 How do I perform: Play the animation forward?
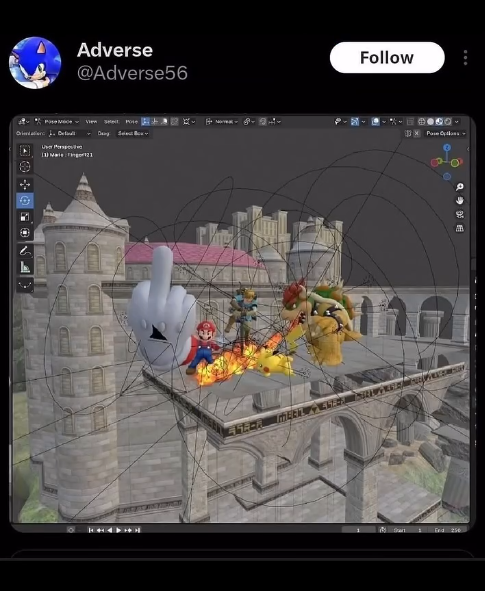[x=119, y=530]
